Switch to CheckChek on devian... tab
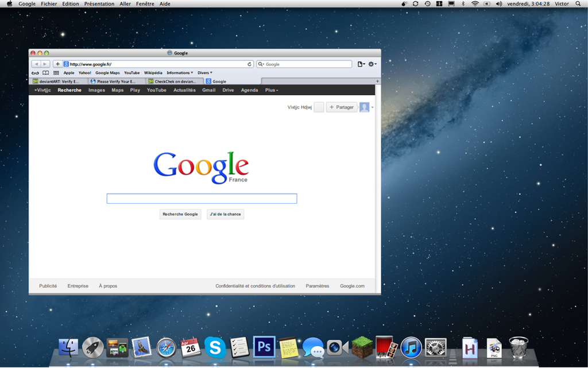The width and height of the screenshot is (588, 368). coord(175,82)
